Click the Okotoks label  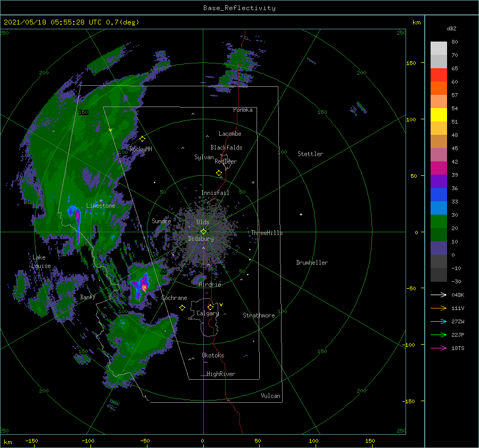coord(213,355)
